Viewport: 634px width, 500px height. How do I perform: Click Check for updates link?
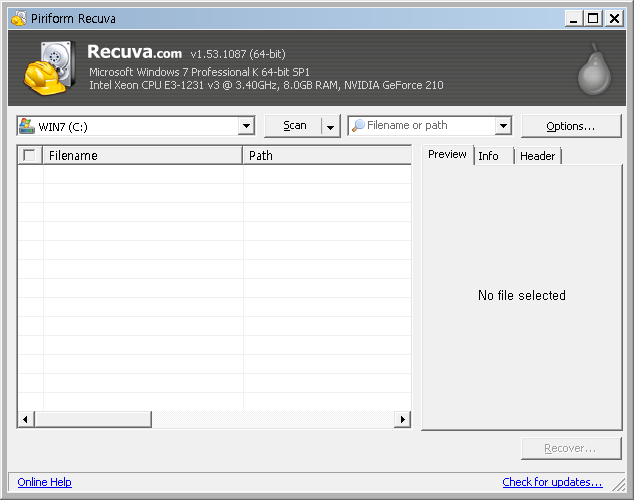(552, 482)
